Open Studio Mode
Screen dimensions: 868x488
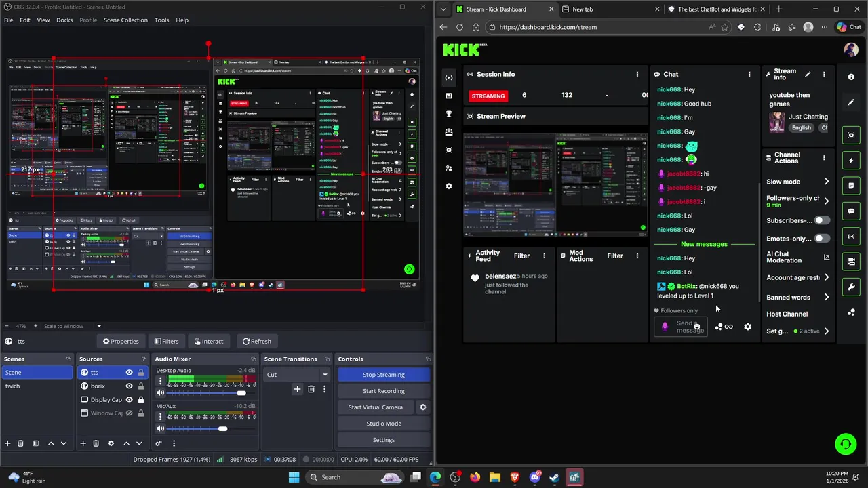(x=383, y=424)
